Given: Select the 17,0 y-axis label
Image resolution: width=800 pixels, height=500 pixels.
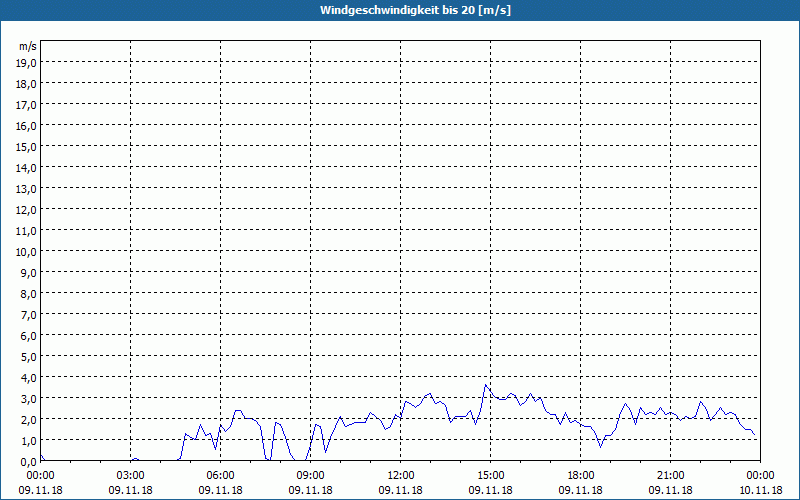Looking at the screenshot, I should 26,105.
